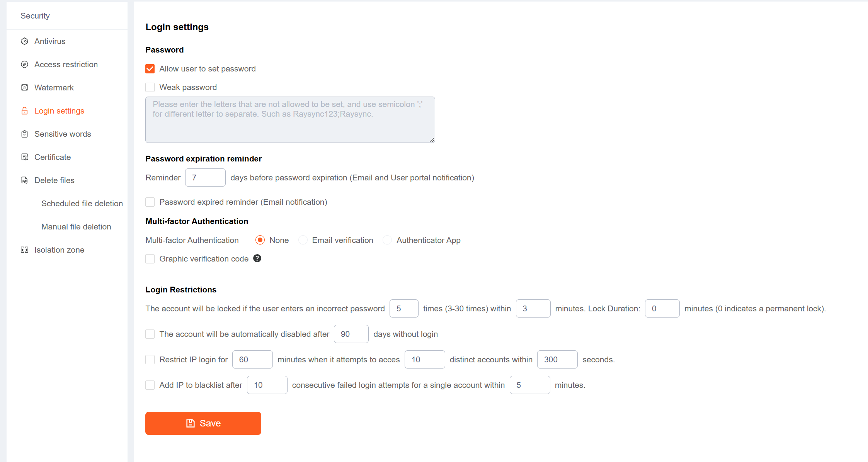Screen dimensions: 868x462
Task: Open Scheduled file deletion submenu item
Action: coord(82,204)
